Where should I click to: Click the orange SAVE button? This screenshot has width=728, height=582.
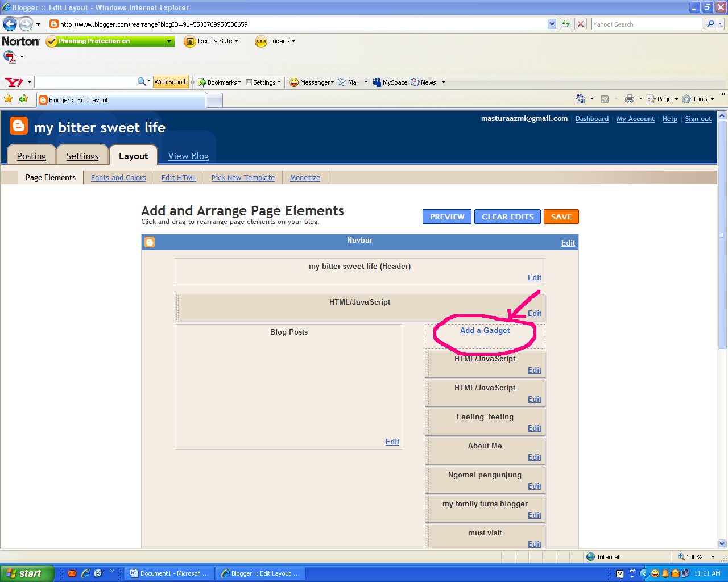(561, 217)
